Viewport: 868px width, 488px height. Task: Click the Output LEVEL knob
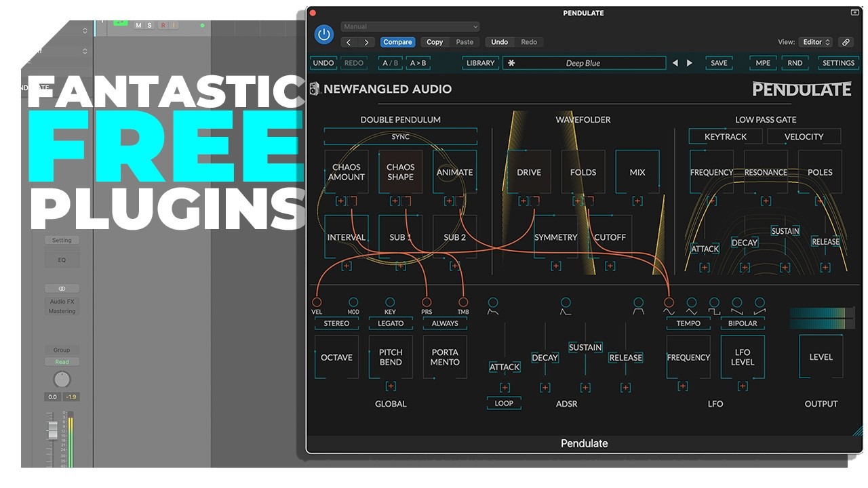[821, 357]
